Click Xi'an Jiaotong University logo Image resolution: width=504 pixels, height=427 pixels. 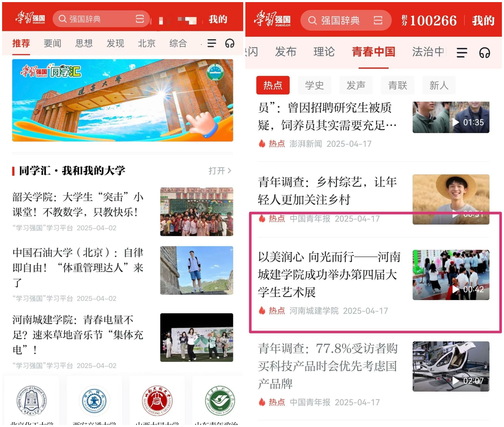click(x=94, y=401)
